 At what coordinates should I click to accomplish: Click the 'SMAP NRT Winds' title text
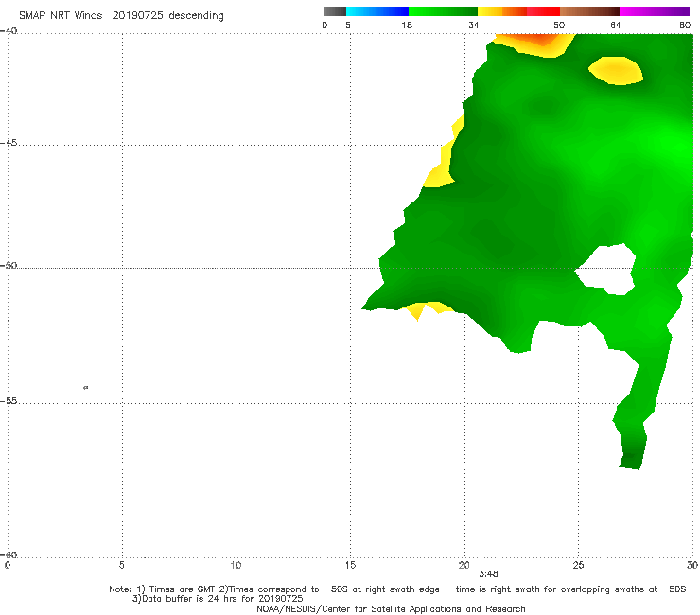coord(61,16)
